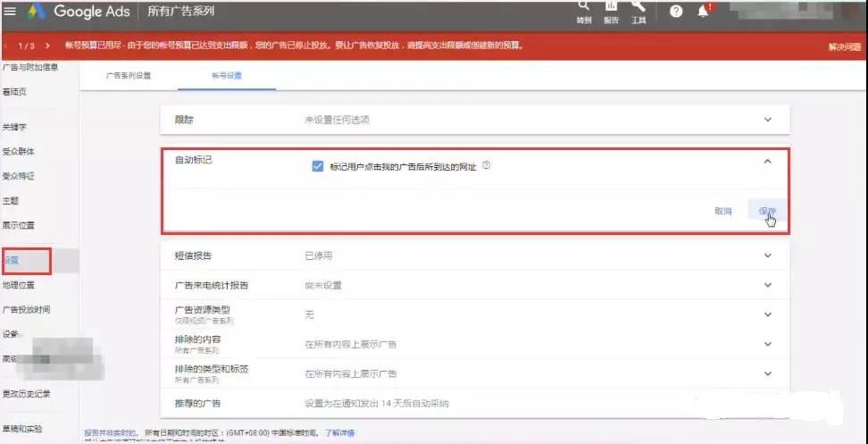
Task: Open 展示位置 in sidebar
Action: coord(18,225)
